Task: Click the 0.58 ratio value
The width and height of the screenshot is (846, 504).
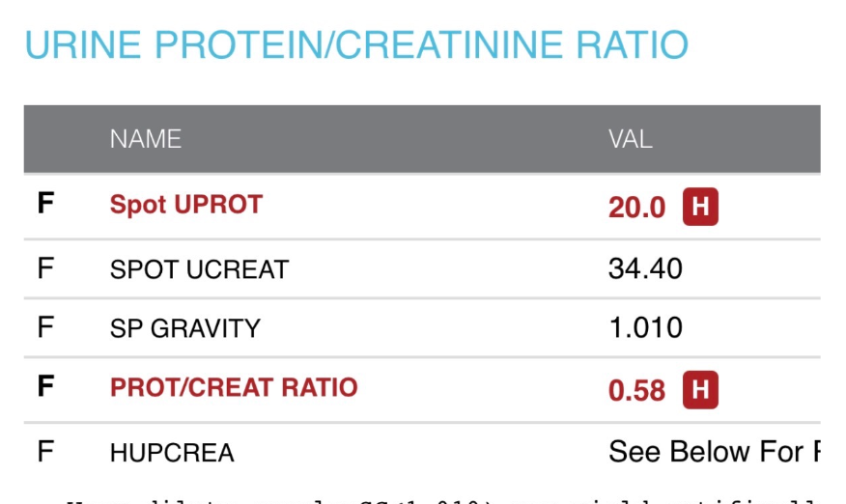Action: click(x=636, y=390)
